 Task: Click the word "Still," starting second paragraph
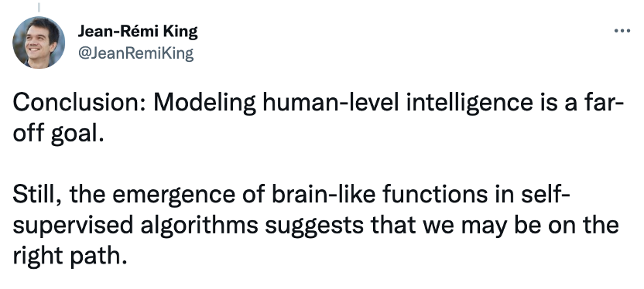click(x=37, y=195)
